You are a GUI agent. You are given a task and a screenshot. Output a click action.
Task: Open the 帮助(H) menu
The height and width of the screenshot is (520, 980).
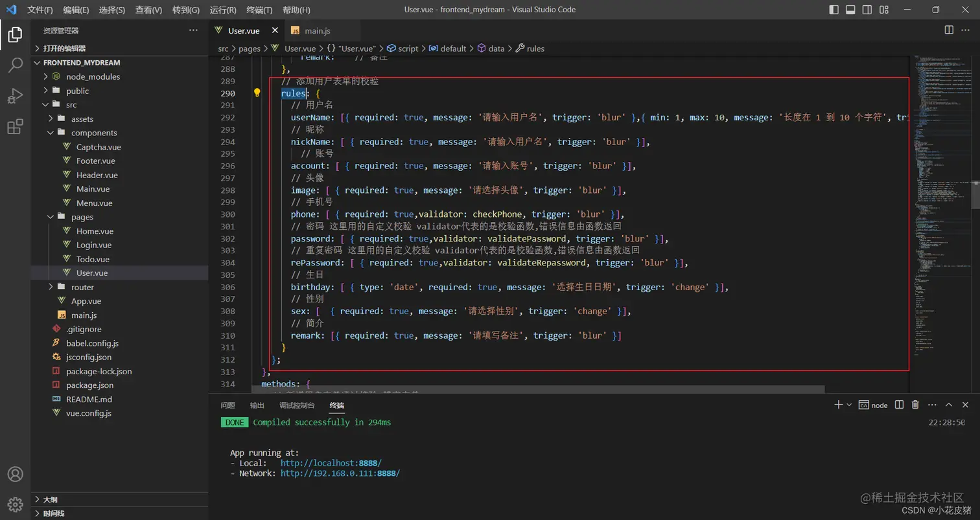tap(296, 10)
